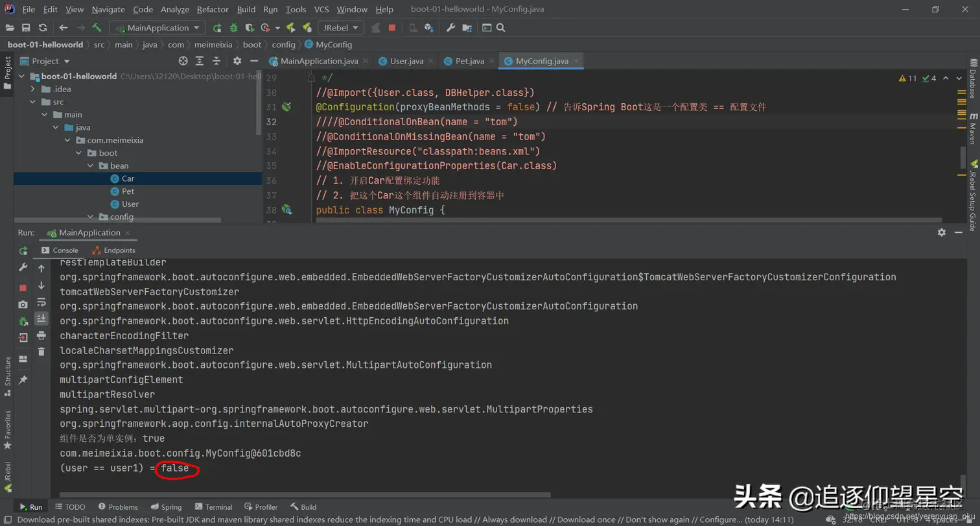The height and width of the screenshot is (526, 980).
Task: Switch to the User.java editor tab
Action: point(406,61)
